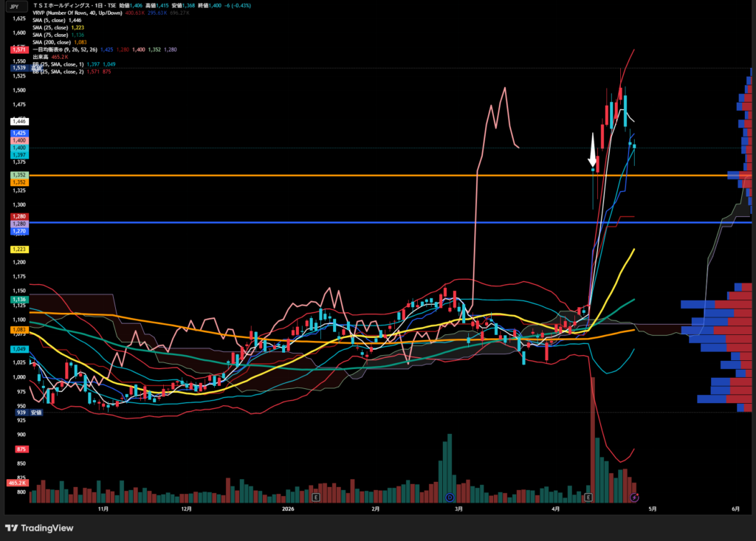Select the SMA (75, close) indicator label
The width and height of the screenshot is (756, 541).
coord(52,35)
